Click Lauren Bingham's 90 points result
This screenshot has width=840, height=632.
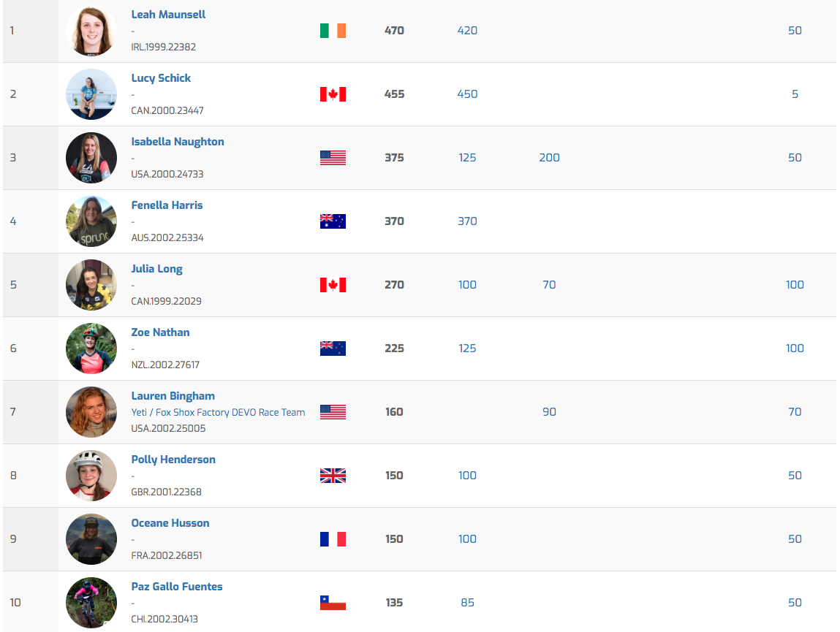click(x=549, y=412)
